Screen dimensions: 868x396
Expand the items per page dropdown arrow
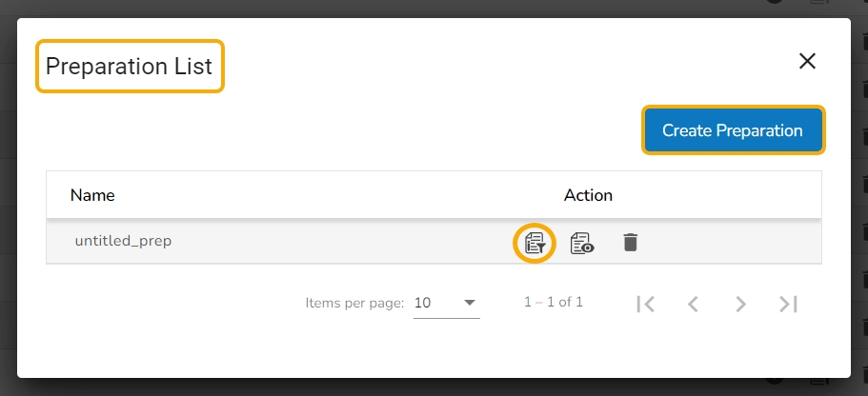[470, 303]
